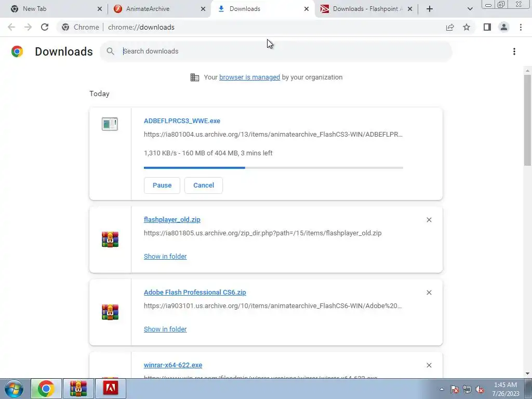Viewport: 532px width, 399px height.
Task: Open the 'browser is managed' link
Action: [x=250, y=77]
